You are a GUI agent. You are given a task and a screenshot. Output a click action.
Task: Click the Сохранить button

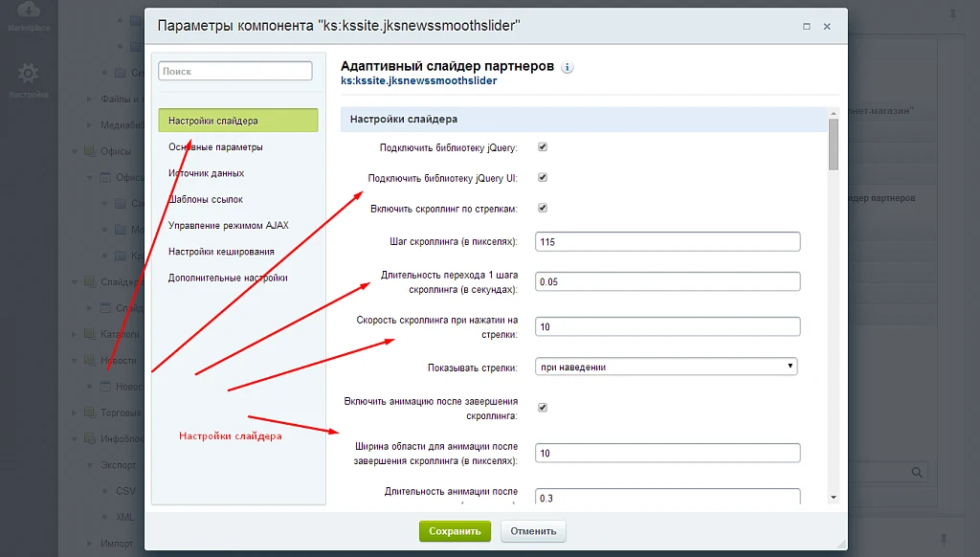455,531
